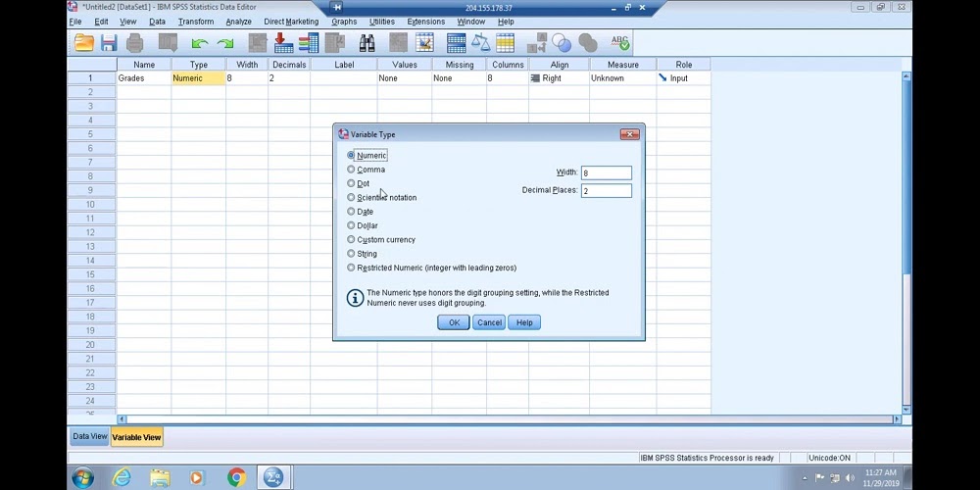This screenshot has width=980, height=490.
Task: Click the Weight Cases scales icon
Action: [x=480, y=43]
